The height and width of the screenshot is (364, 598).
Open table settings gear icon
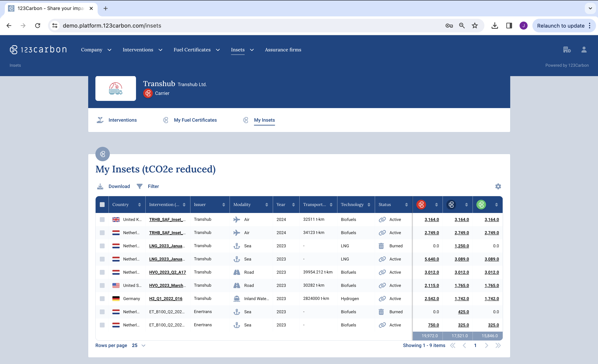498,186
